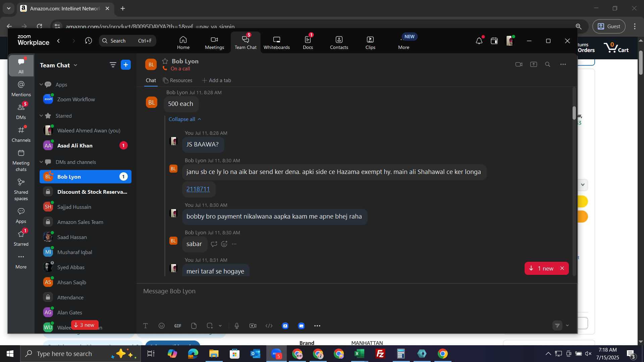Star the Bob Lyon conversation
This screenshot has height=362, width=644.
(x=165, y=61)
